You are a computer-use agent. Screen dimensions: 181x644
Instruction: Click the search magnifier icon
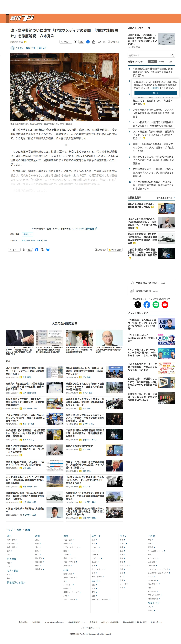(x=173, y=55)
